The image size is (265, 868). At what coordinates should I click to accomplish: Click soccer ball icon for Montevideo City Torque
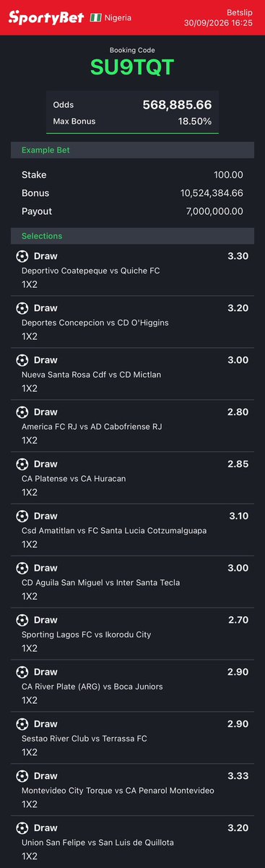point(22,776)
